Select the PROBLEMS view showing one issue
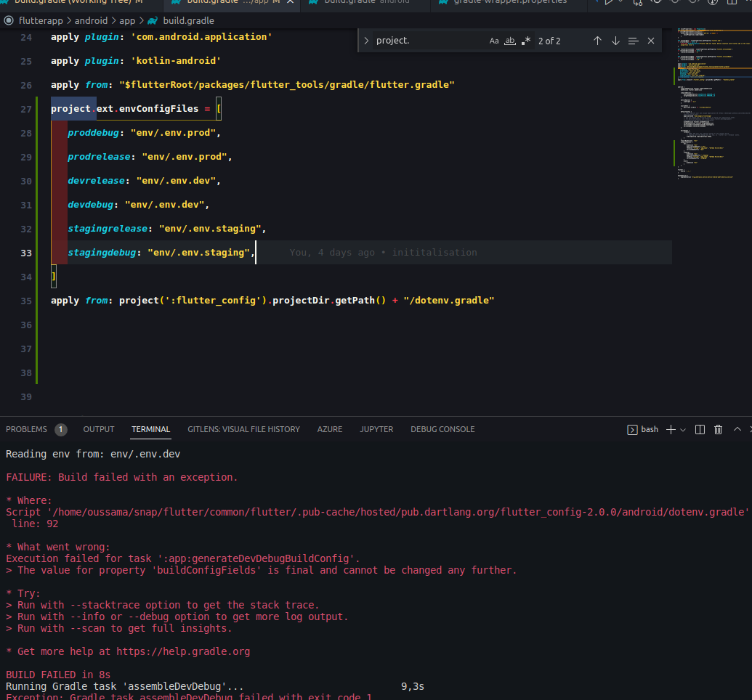752x700 pixels. (x=27, y=429)
